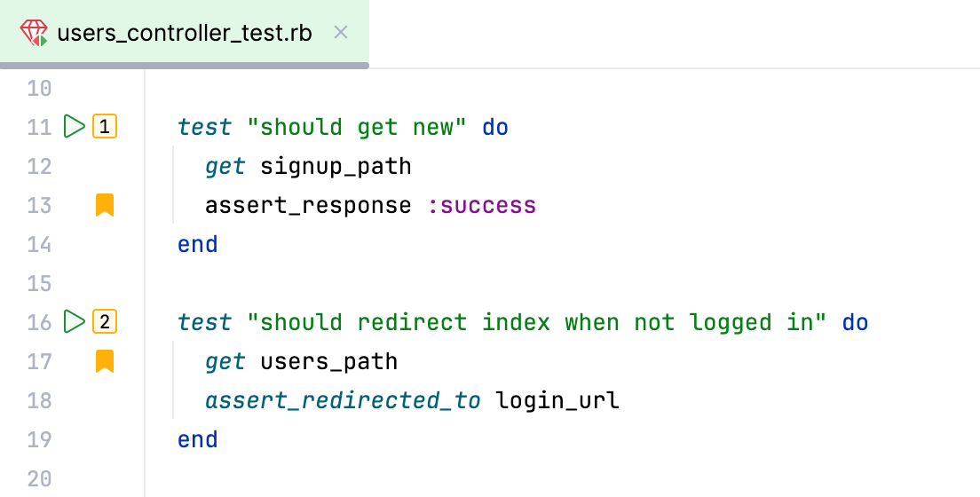Click mnemonic bookmark 2 in gutter
This screenshot has width=980, height=497.
pyautogui.click(x=105, y=322)
